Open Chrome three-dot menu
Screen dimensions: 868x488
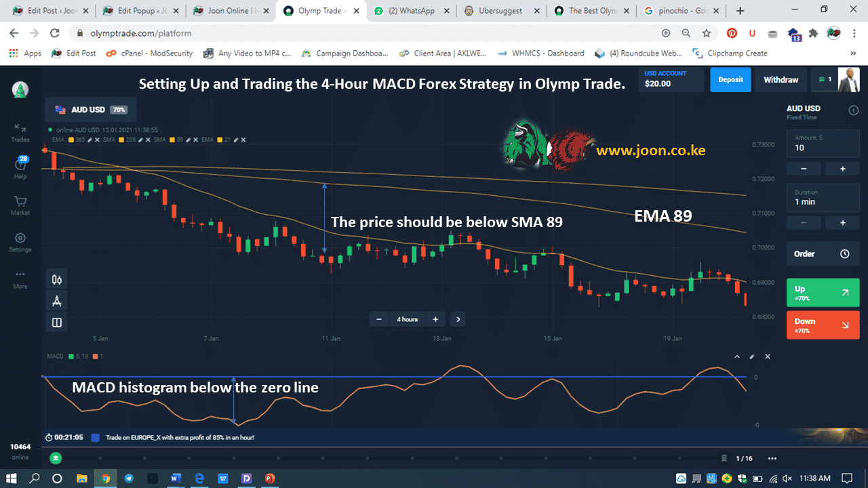point(854,33)
